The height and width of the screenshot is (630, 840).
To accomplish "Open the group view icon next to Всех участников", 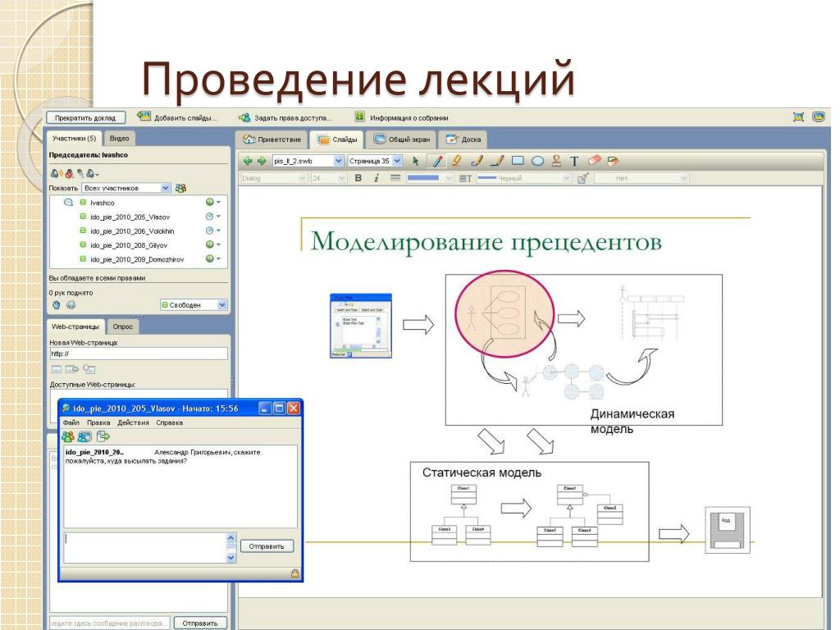I will (x=181, y=188).
